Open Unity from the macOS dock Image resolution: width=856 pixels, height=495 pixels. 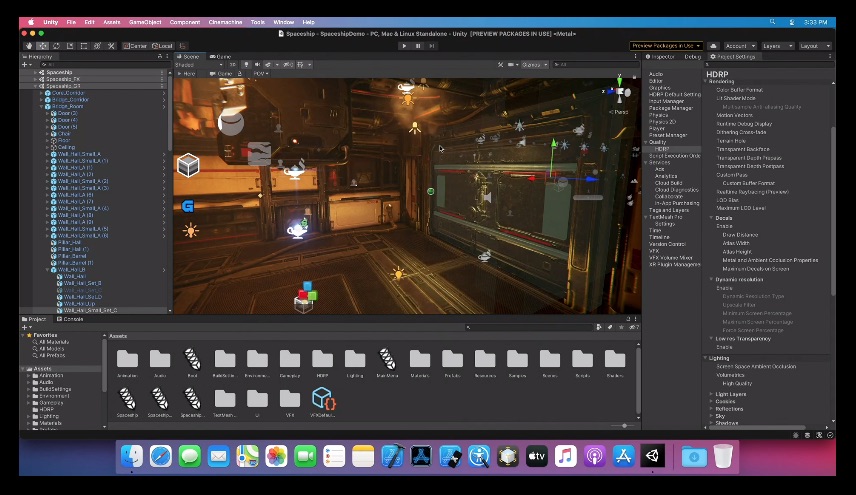tap(653, 457)
